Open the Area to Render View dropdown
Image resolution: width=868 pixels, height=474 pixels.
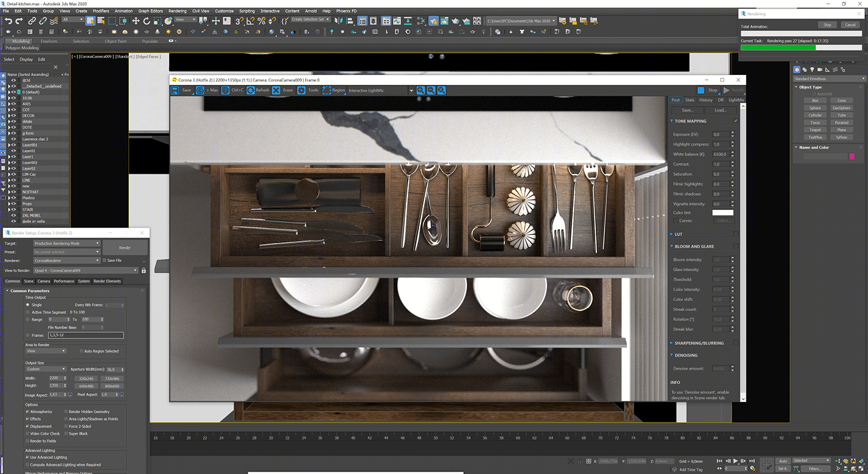pos(46,351)
